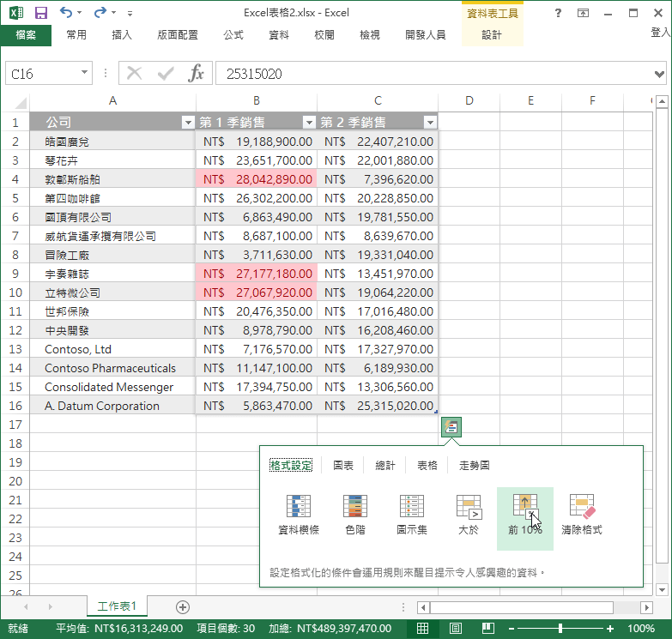The image size is (672, 639).
Task: Click horizontal scrollbar right arrow
Action: tap(647, 607)
